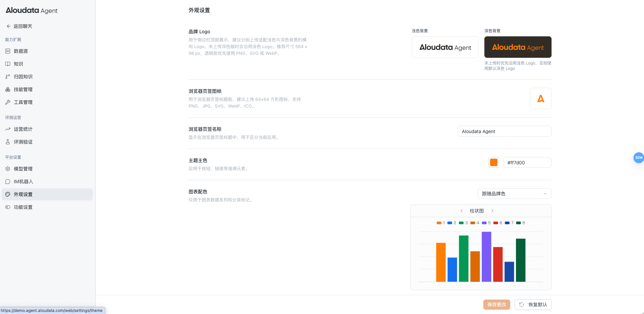Screen dimensions: 644x314
Task: Click the 数据源 database icon
Action: coord(8,51)
